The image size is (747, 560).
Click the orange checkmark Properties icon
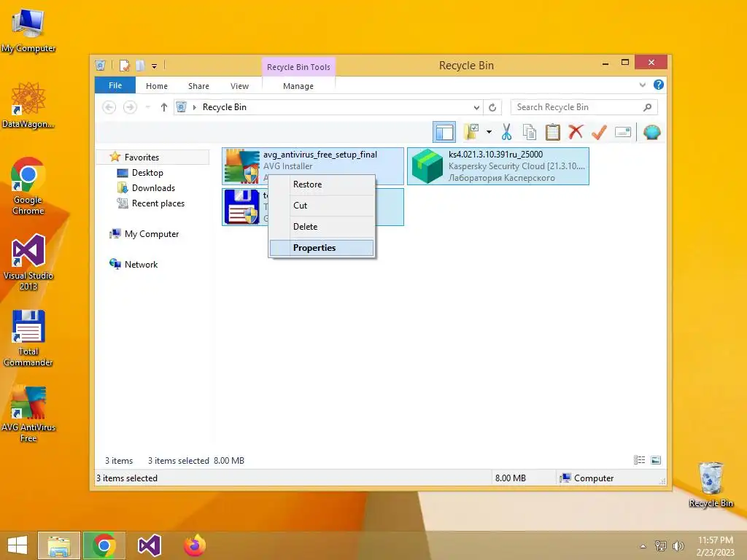(x=599, y=132)
